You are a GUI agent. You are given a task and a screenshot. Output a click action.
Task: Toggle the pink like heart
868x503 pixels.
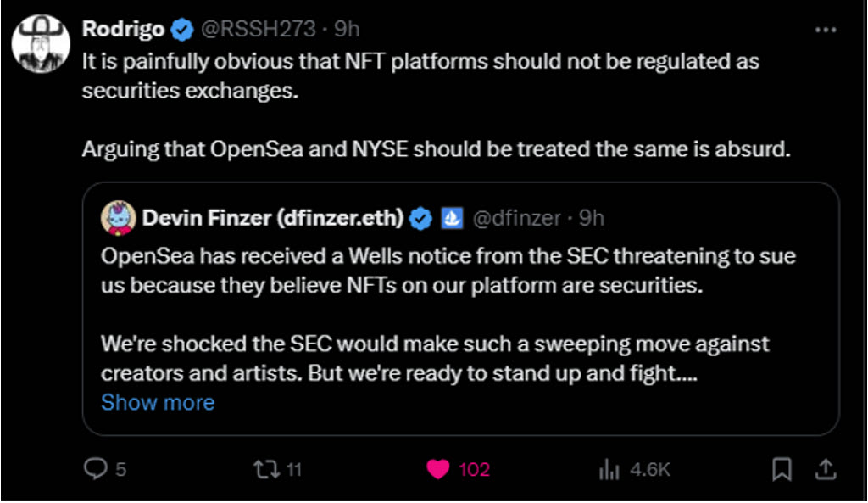tap(438, 468)
